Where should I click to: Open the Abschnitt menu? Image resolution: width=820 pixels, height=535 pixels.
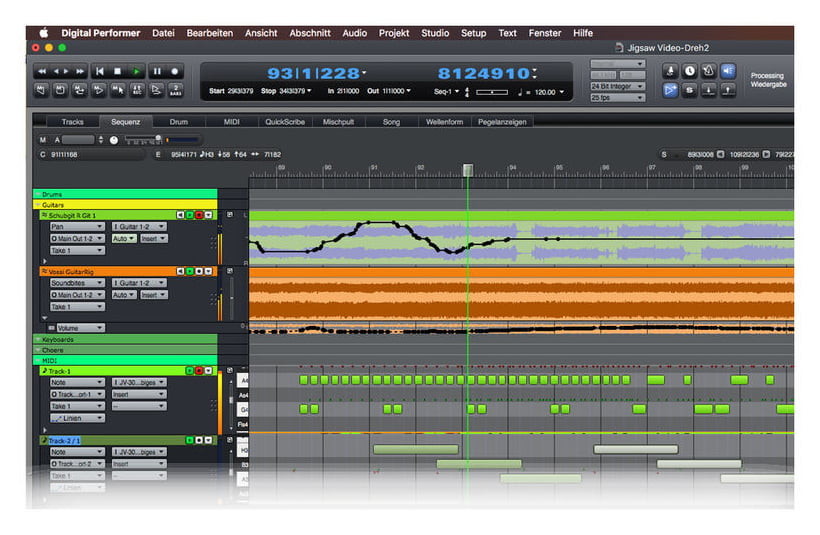[310, 33]
